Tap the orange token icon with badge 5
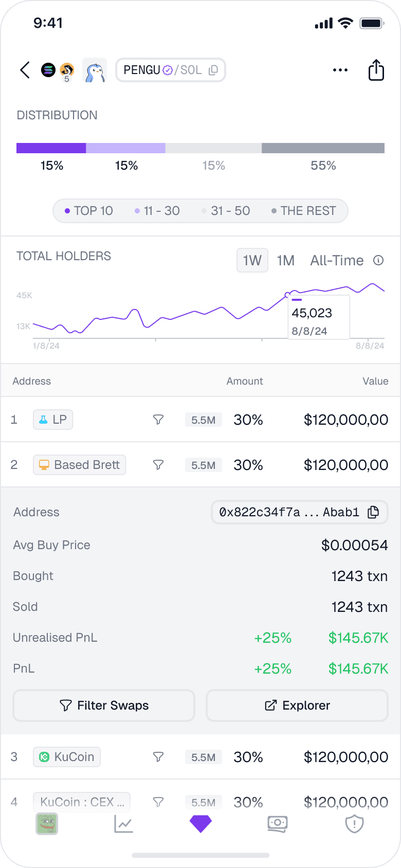The image size is (401, 868). click(67, 70)
